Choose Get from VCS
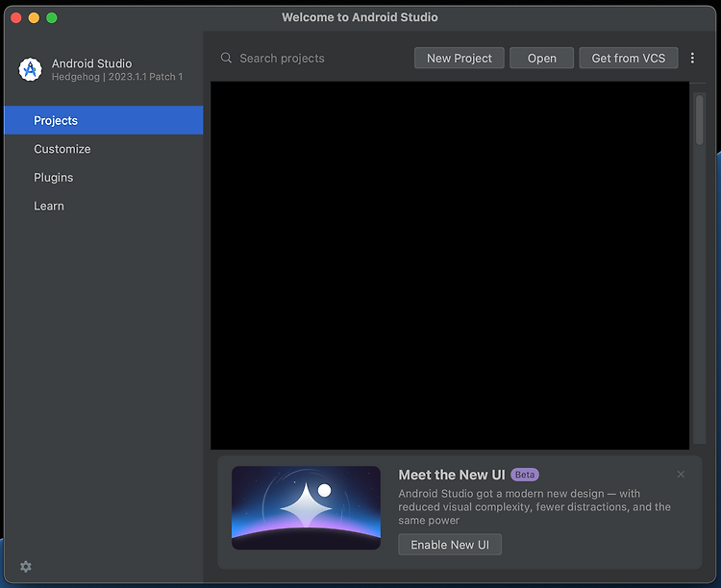The width and height of the screenshot is (721, 588). [x=628, y=58]
